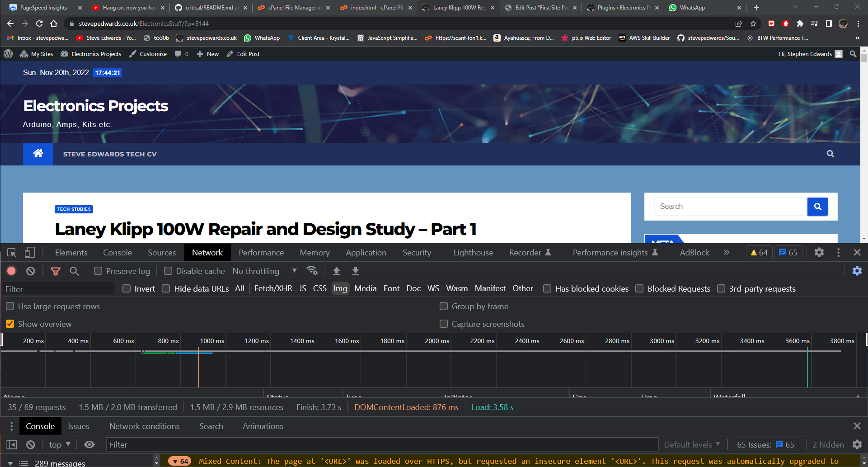This screenshot has width=868, height=467.
Task: Enable the Preserve log checkbox
Action: [98, 271]
